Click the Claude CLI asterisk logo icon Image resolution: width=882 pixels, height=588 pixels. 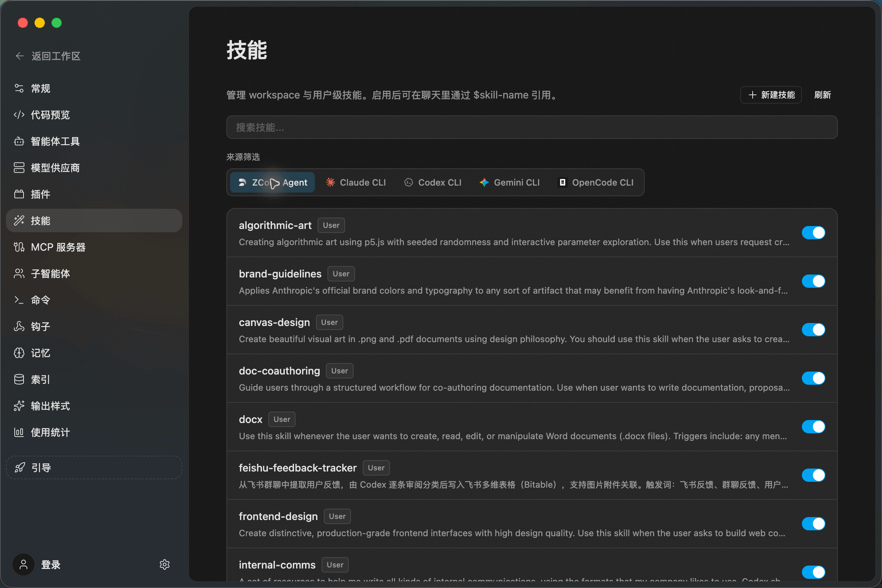point(330,182)
